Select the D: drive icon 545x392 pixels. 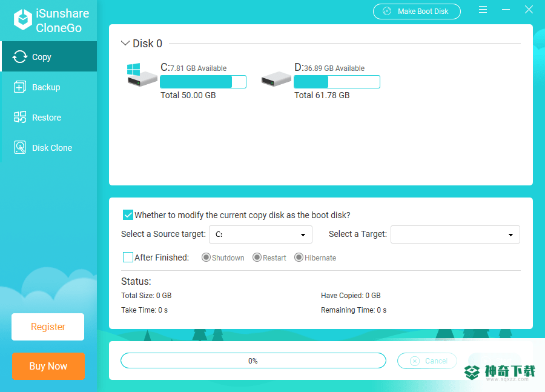[x=276, y=79]
